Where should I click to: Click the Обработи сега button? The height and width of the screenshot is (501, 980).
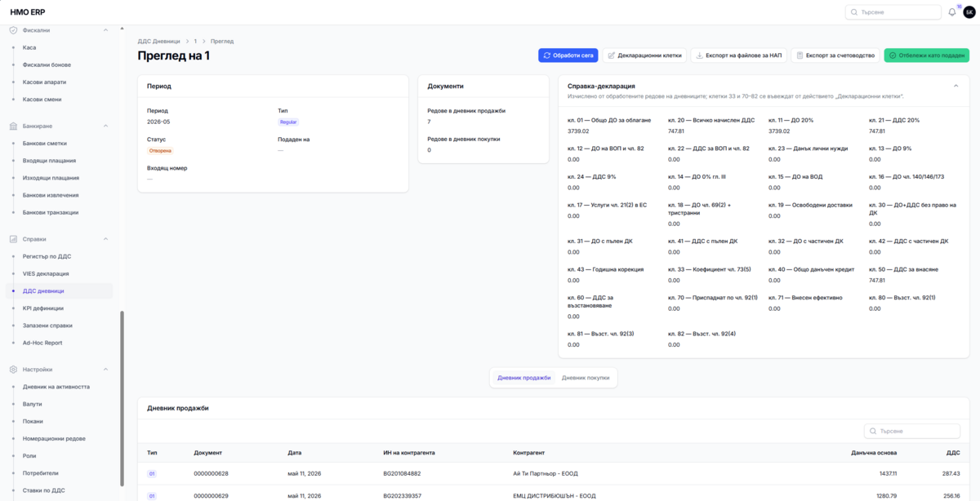tap(568, 55)
